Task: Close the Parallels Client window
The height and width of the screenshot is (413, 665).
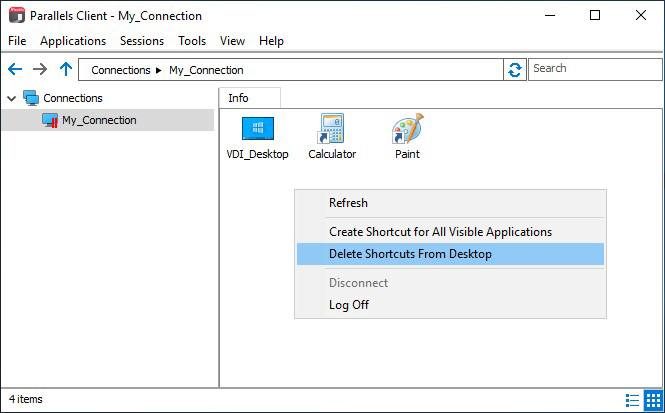Action: (641, 15)
